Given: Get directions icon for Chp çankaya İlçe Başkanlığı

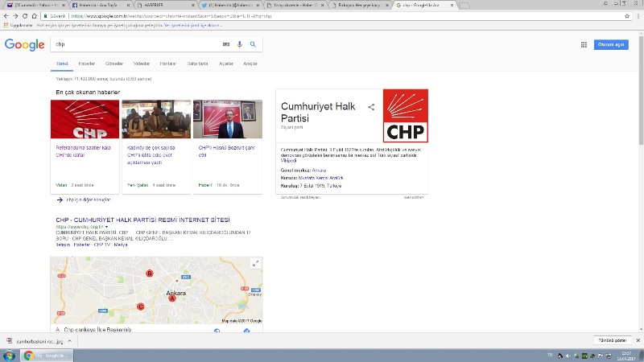Looking at the screenshot, I should pos(246,331).
